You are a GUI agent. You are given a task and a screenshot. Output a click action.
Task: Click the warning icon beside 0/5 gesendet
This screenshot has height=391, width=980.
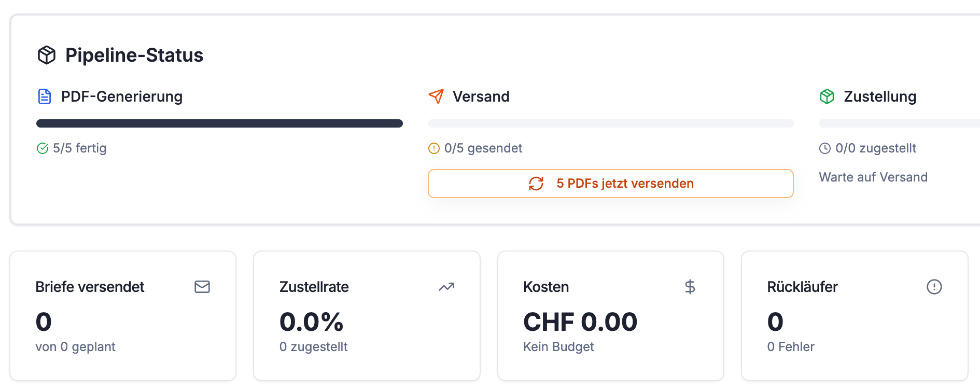[x=433, y=149]
